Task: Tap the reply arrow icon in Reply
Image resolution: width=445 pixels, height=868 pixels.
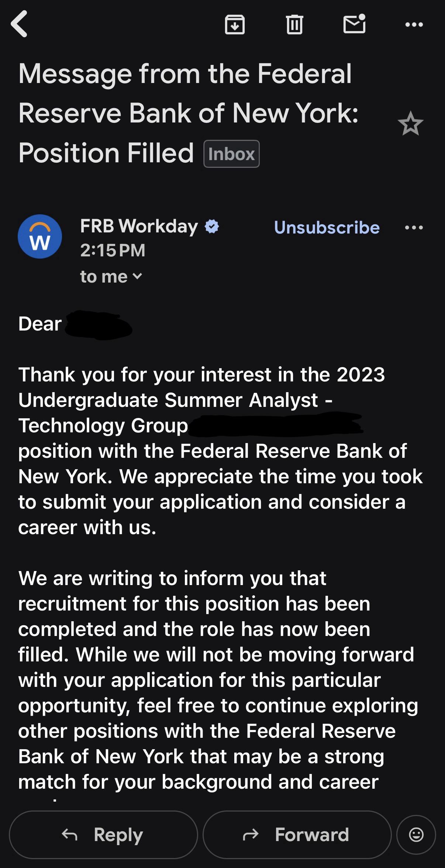Action: coord(70,834)
